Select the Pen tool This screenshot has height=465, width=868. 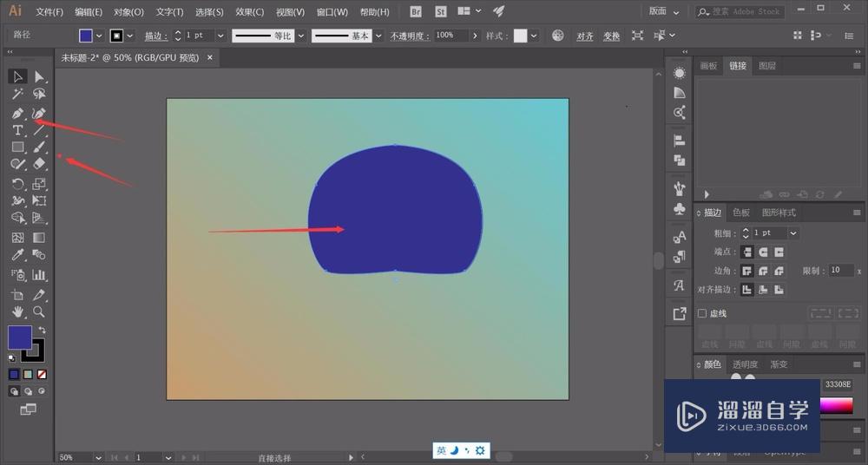coord(17,113)
